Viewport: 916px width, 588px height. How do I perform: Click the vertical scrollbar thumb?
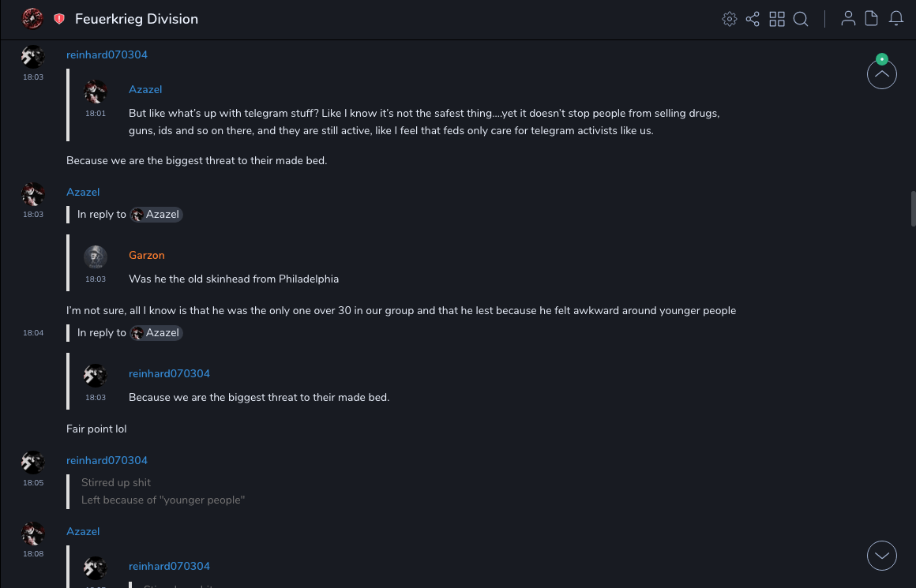click(913, 208)
